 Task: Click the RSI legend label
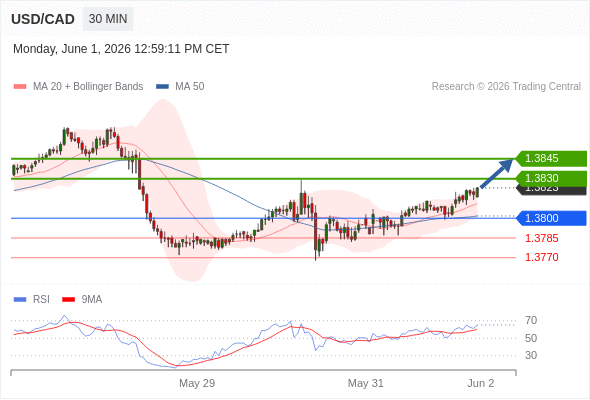click(x=41, y=300)
